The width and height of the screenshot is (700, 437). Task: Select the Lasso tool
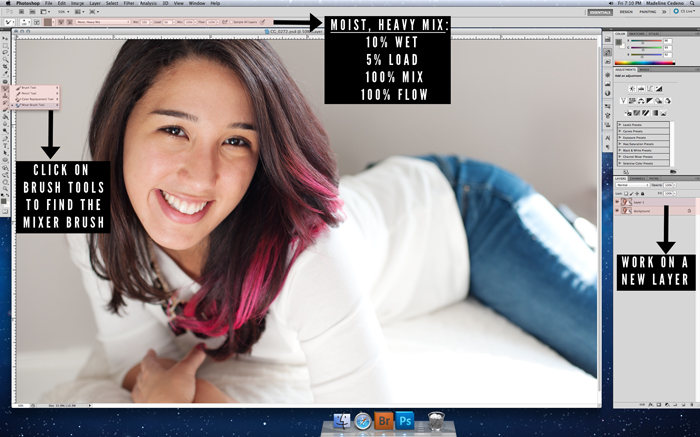pos(5,52)
